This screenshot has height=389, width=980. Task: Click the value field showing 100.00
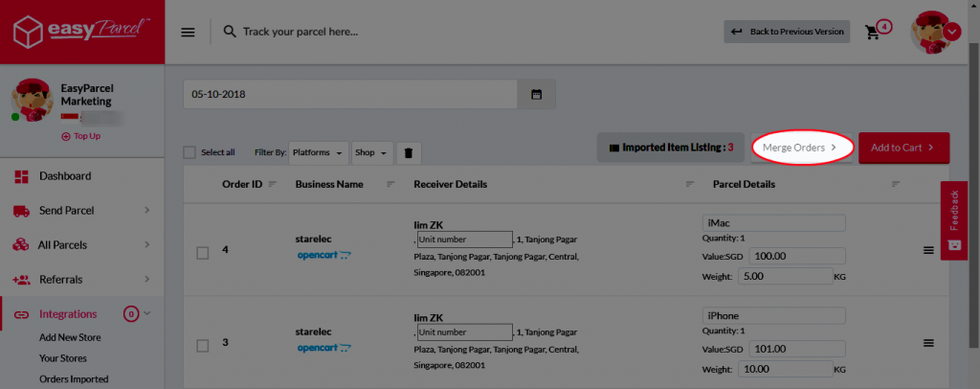[797, 257]
